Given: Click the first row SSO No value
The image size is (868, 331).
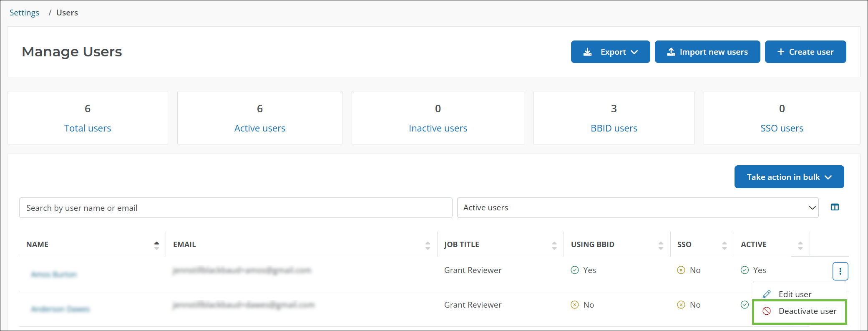Looking at the screenshot, I should click(689, 270).
